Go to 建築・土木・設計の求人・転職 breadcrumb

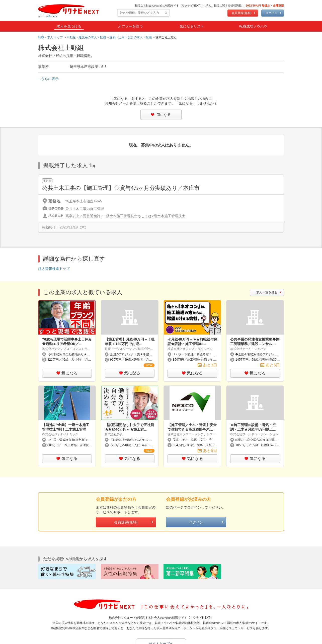pyautogui.click(x=131, y=37)
